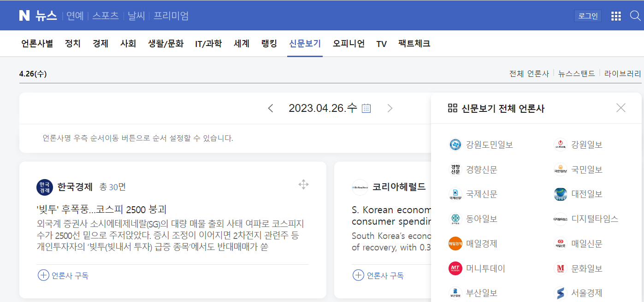Click the 강원일보 logo icon
This screenshot has width=644, height=302.
click(x=560, y=145)
